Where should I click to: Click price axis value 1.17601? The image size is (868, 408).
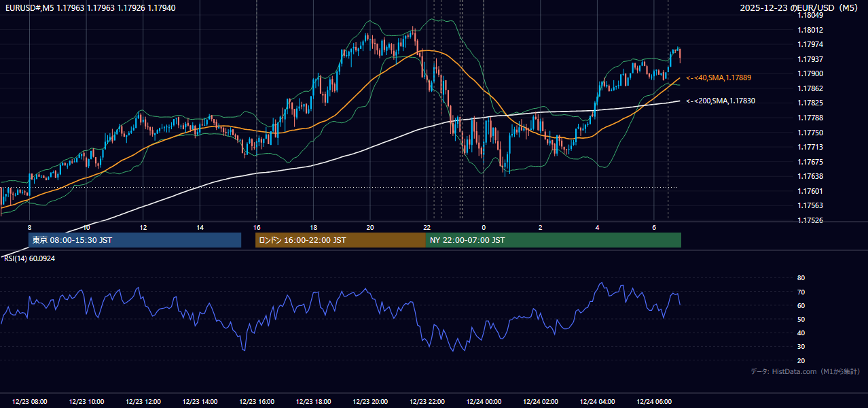[x=811, y=192]
